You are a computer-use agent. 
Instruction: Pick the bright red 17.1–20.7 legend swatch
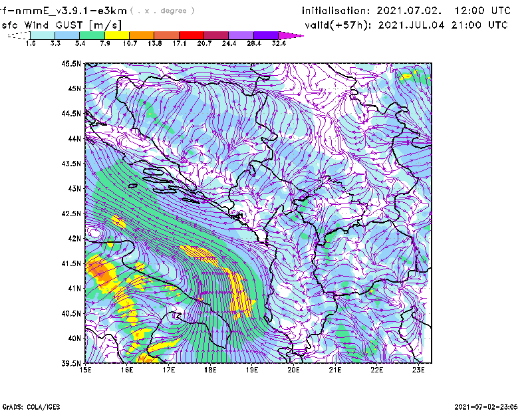pos(192,35)
